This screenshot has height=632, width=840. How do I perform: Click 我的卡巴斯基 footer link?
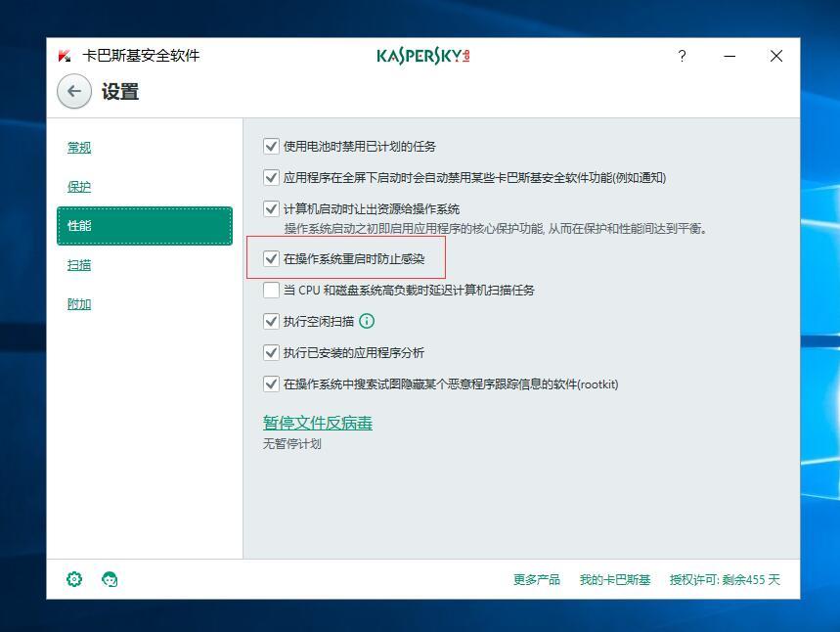(614, 580)
